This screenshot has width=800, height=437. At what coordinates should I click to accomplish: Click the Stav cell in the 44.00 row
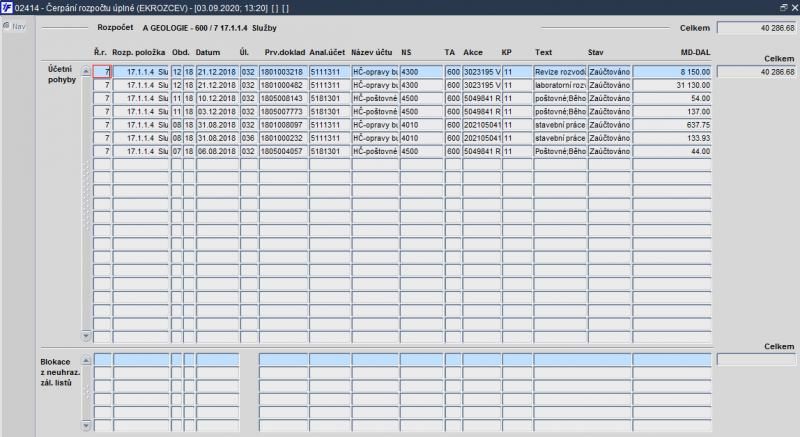(x=609, y=151)
